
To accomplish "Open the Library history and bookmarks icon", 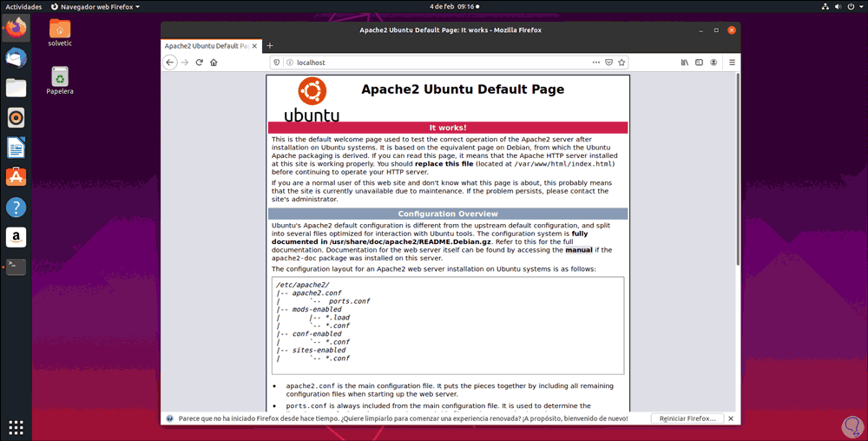I will point(685,63).
